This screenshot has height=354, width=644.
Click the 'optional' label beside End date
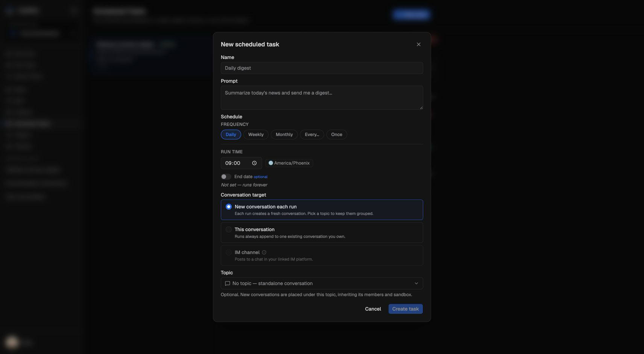click(260, 177)
